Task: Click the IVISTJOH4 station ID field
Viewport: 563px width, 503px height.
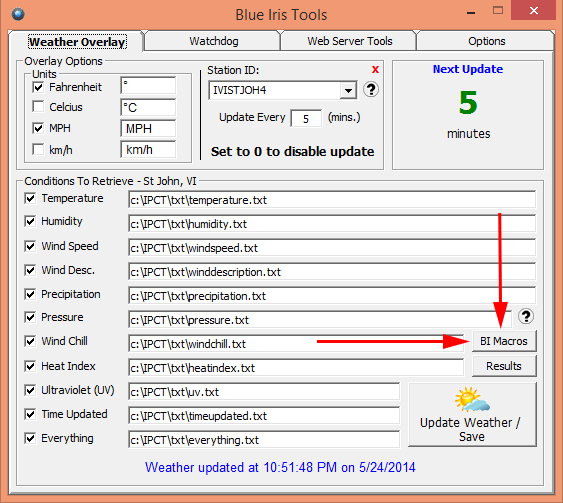Action: point(275,90)
